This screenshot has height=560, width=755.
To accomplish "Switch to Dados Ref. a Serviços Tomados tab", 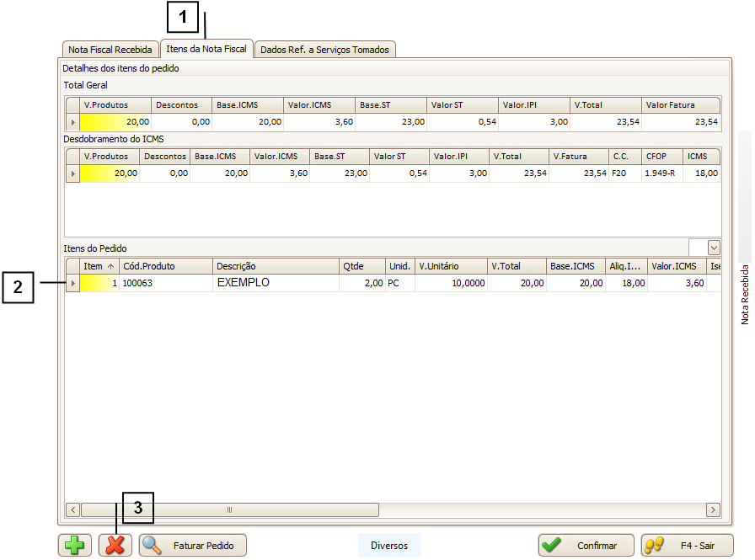I will pyautogui.click(x=324, y=50).
